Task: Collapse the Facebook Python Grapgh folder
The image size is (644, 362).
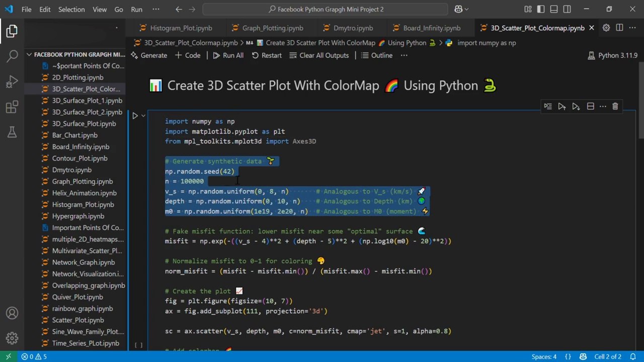Action: 29,54
